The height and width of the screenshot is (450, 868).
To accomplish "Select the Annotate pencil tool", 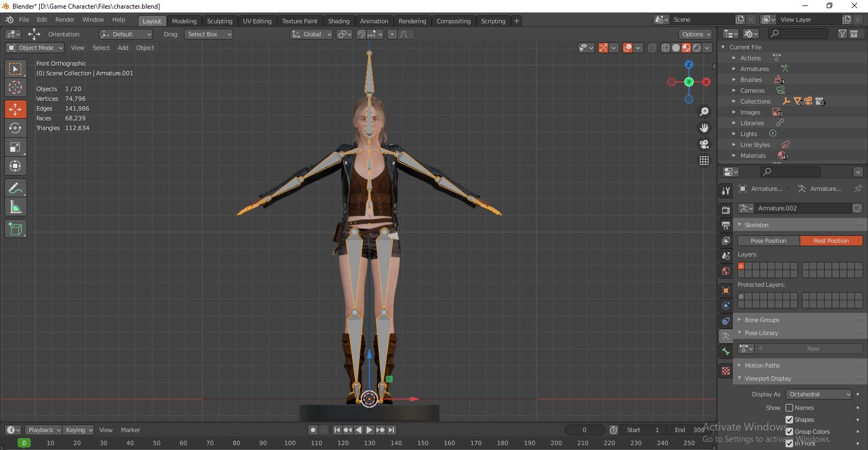I will tap(15, 188).
